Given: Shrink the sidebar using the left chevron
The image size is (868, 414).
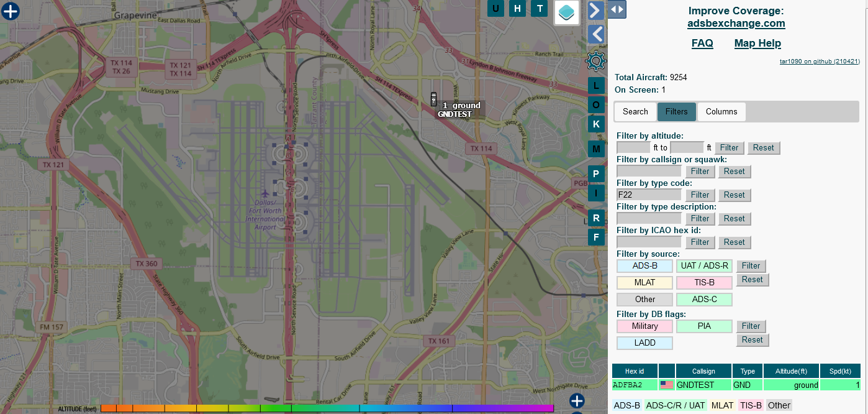Looking at the screenshot, I should pos(596,34).
